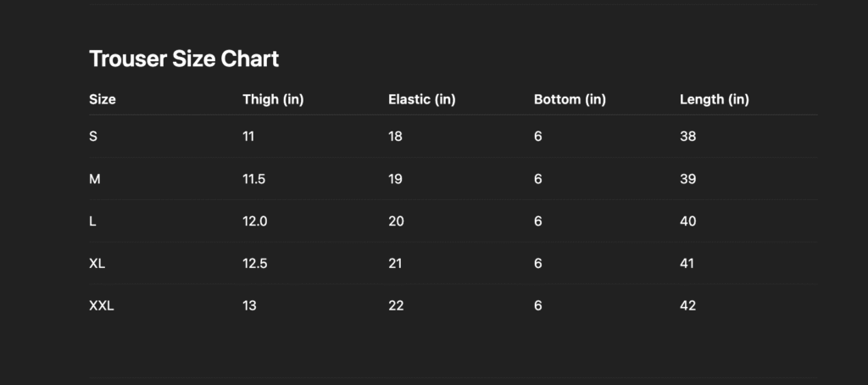Select the XL size row label
This screenshot has height=385, width=868.
(x=97, y=263)
